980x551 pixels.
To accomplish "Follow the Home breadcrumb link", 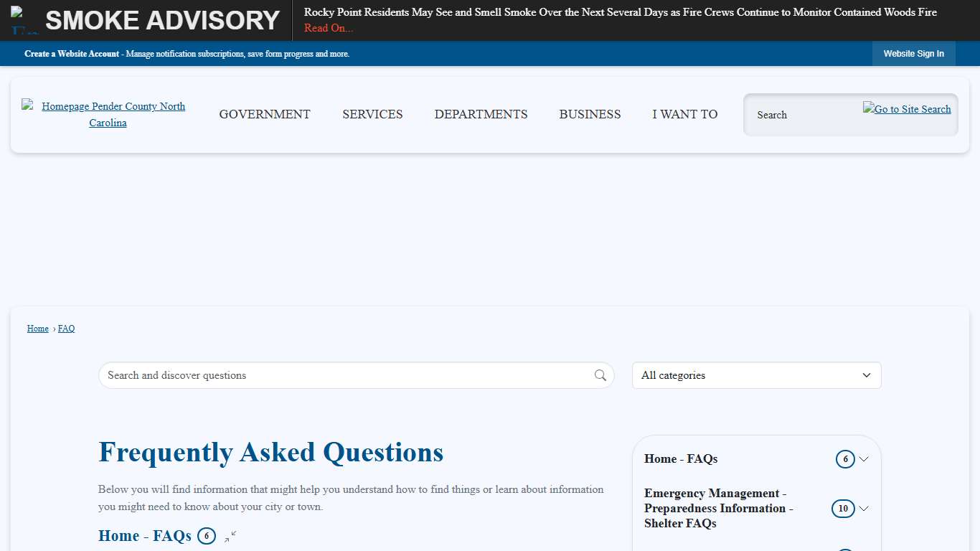I will pyautogui.click(x=37, y=328).
